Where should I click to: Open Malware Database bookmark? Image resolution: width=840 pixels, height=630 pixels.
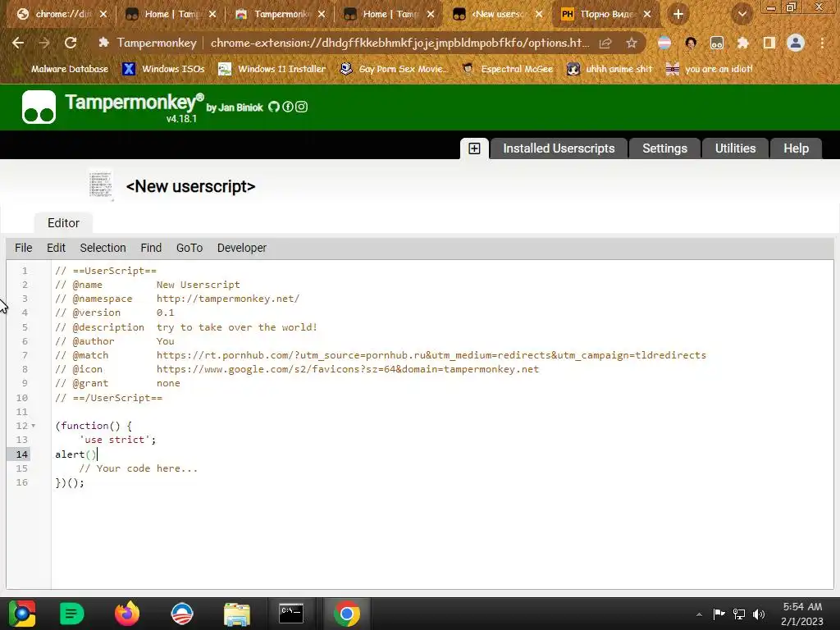(x=60, y=69)
